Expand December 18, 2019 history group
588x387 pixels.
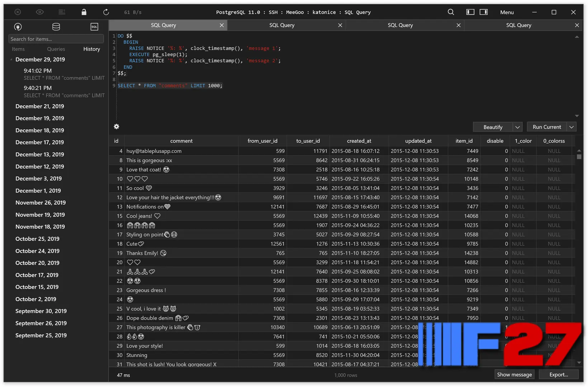pyautogui.click(x=40, y=130)
